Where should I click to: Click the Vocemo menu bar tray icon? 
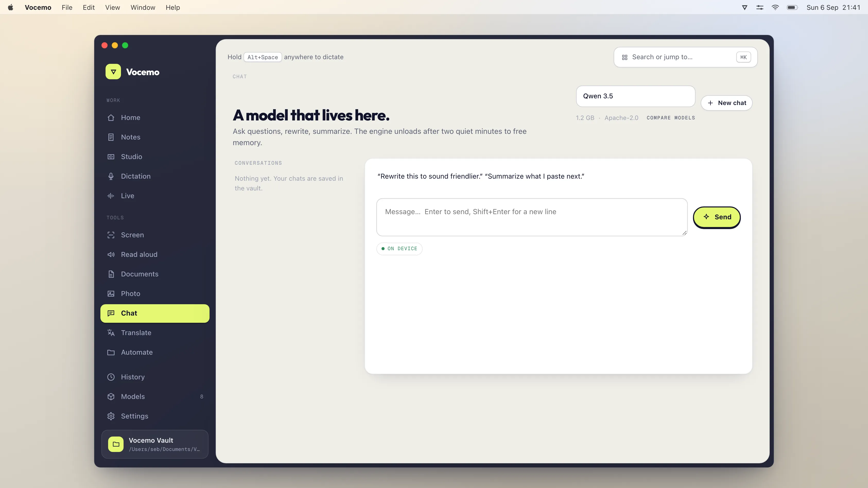(x=745, y=7)
